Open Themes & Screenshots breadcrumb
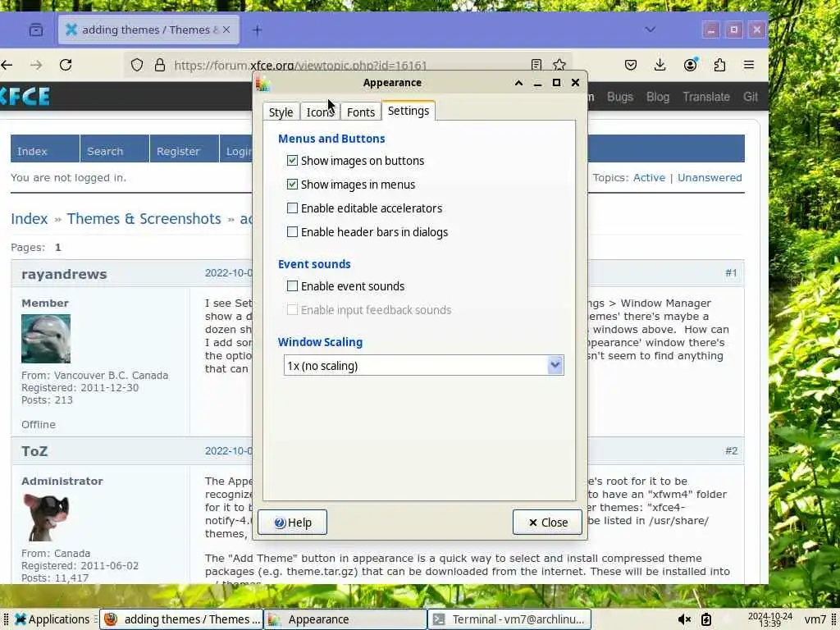 pyautogui.click(x=144, y=218)
